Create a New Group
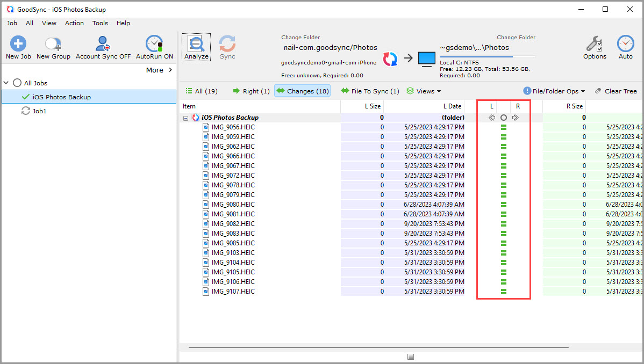The height and width of the screenshot is (364, 644). [x=53, y=47]
